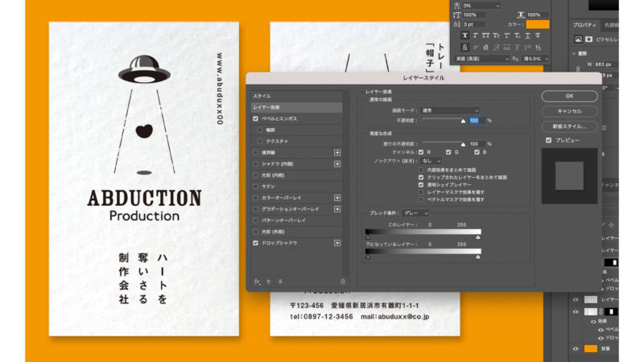The width and height of the screenshot is (644, 362).
Task: Hide the 背景 layer with eye icon
Action: point(576,349)
